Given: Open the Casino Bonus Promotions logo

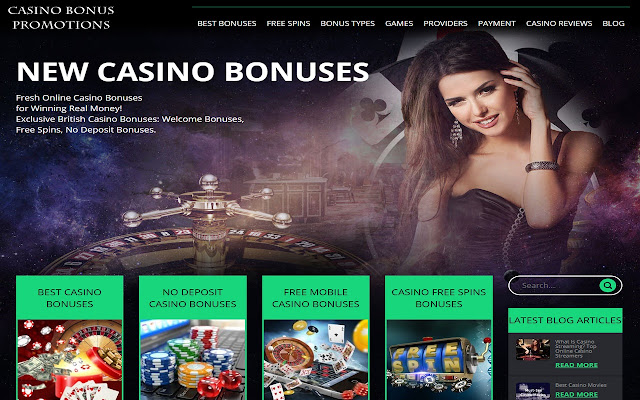Looking at the screenshot, I should (x=61, y=18).
